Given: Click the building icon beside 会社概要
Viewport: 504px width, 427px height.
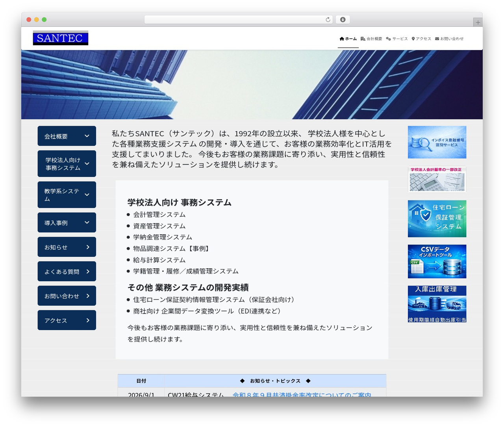Looking at the screenshot, I should tap(363, 39).
